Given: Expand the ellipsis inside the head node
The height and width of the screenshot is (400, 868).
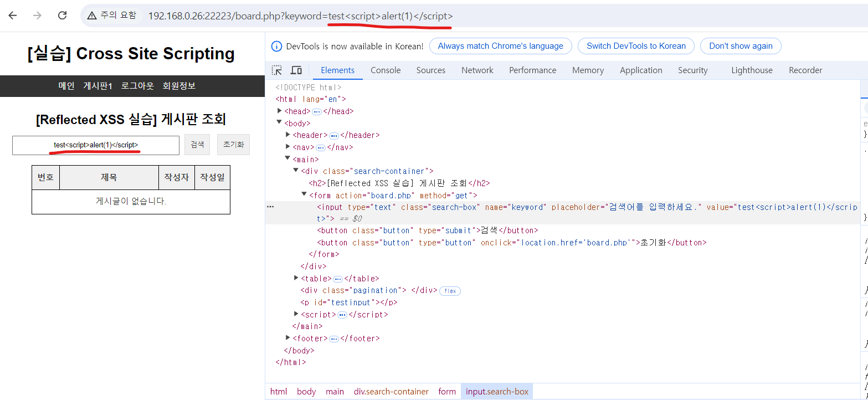Looking at the screenshot, I should pos(317,111).
